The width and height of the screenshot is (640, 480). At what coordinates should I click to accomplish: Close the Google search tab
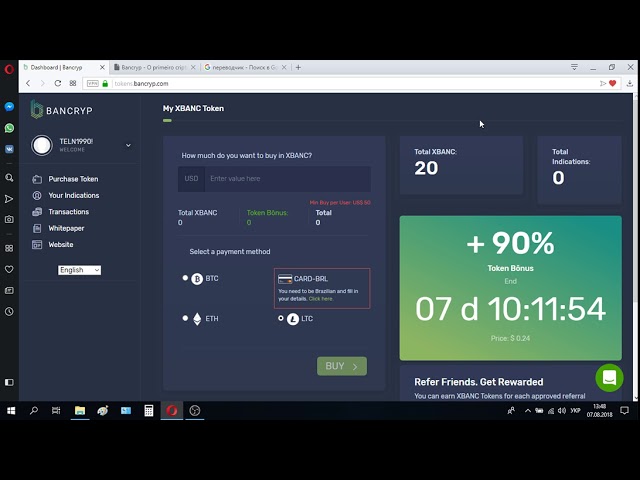(284, 67)
